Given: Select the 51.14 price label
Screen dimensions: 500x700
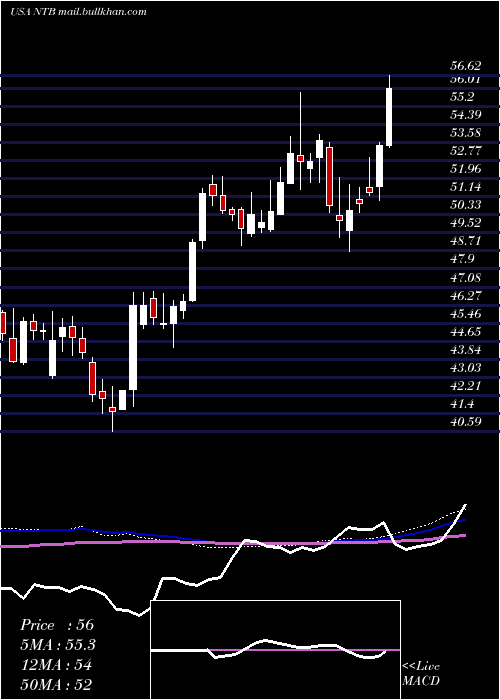Looking at the screenshot, I should tap(465, 187).
